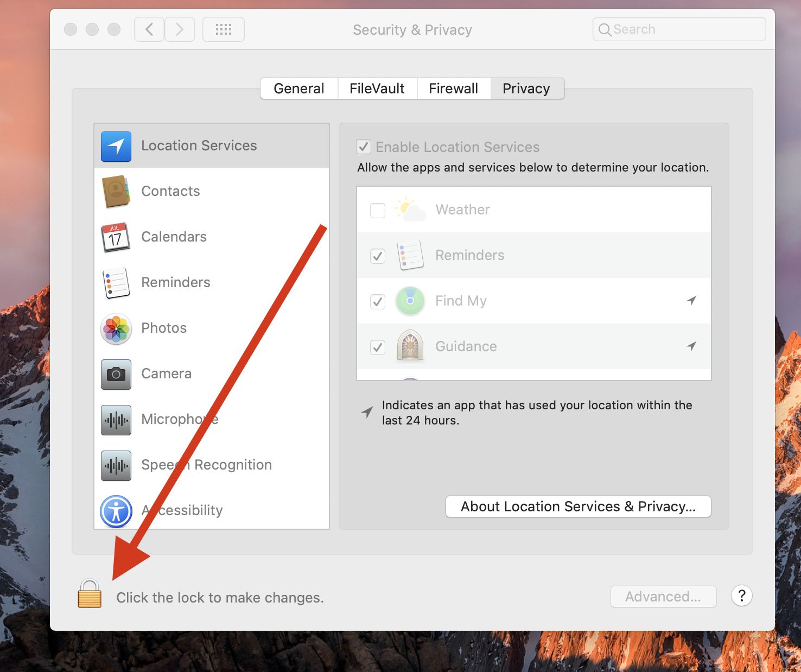Open the Contacts address book icon
Image resolution: width=801 pixels, height=672 pixels.
click(x=116, y=192)
